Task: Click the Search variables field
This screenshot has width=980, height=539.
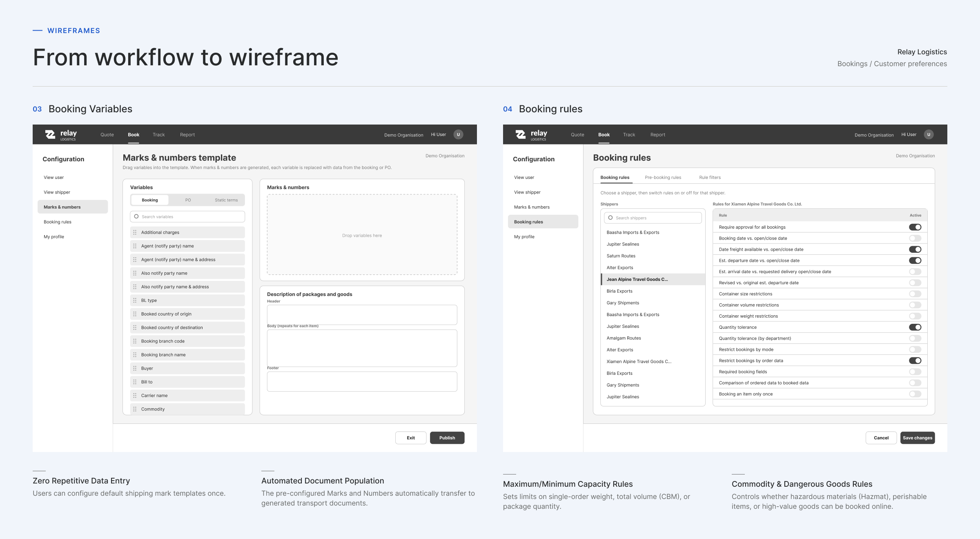Action: pos(187,216)
